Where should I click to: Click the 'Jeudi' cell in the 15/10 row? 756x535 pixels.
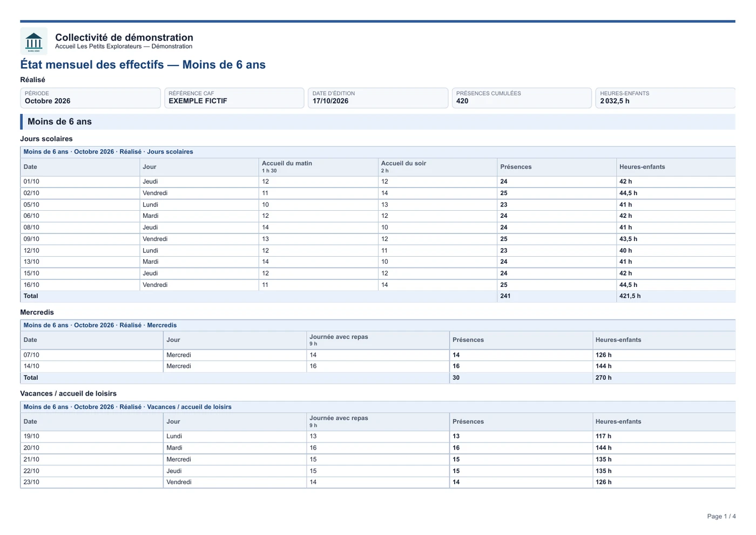click(199, 273)
